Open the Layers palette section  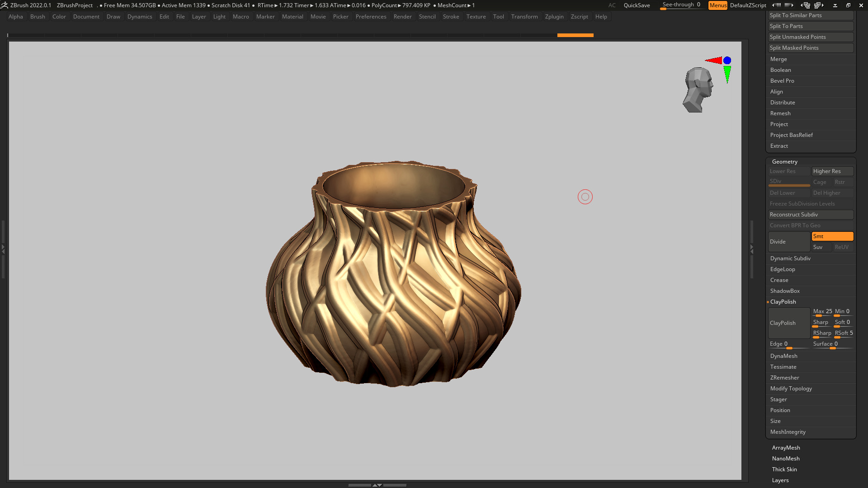(780, 480)
